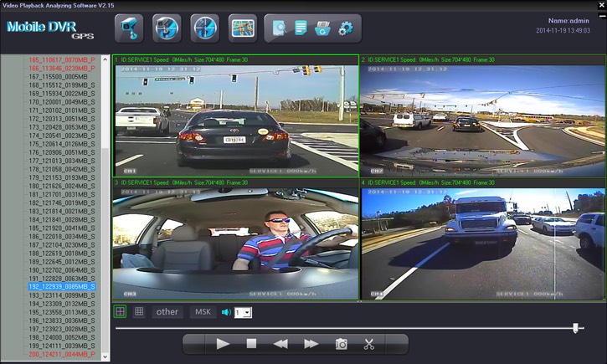Open the surveillance camera view icon
This screenshot has height=364, width=607.
coord(128,28)
